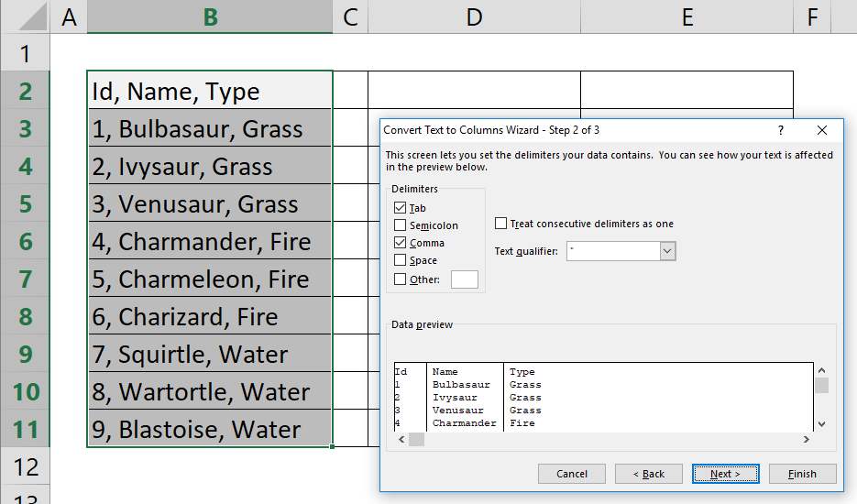
Task: Click preview horizontal scroll right arrow
Action: 807,440
